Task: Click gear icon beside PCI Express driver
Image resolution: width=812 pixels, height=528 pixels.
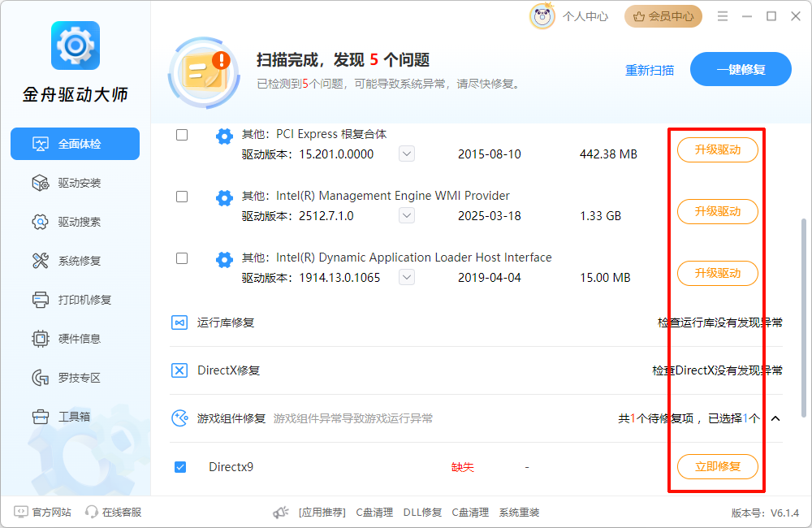Action: (x=224, y=136)
